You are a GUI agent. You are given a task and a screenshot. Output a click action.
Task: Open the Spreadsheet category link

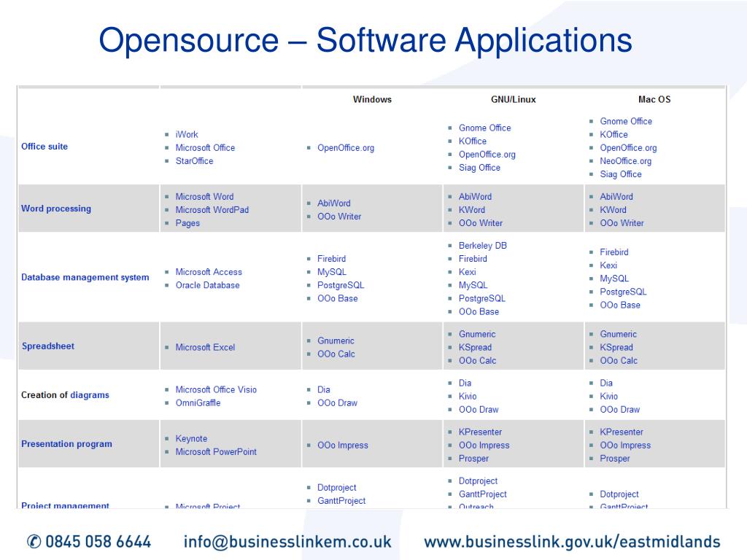48,346
